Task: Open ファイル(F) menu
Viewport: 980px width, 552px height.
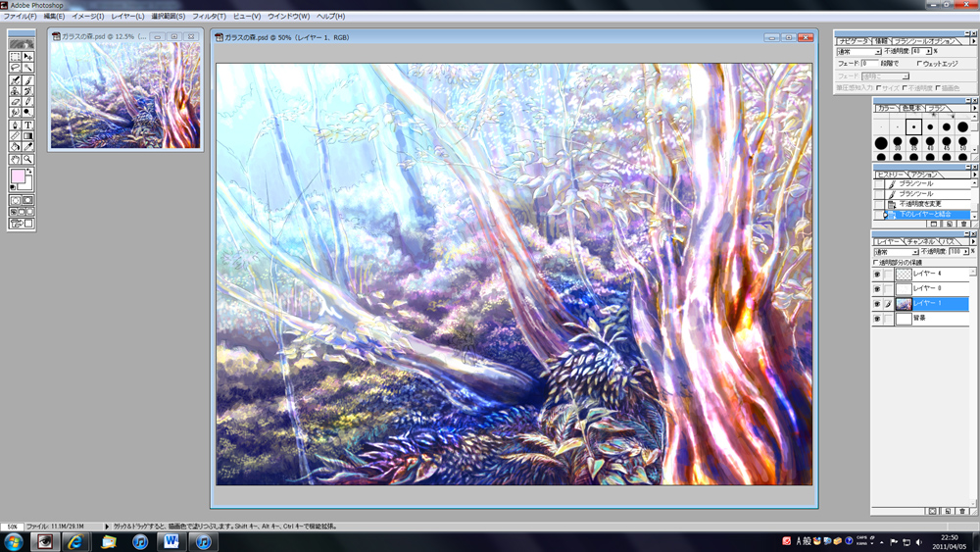Action: (20, 17)
